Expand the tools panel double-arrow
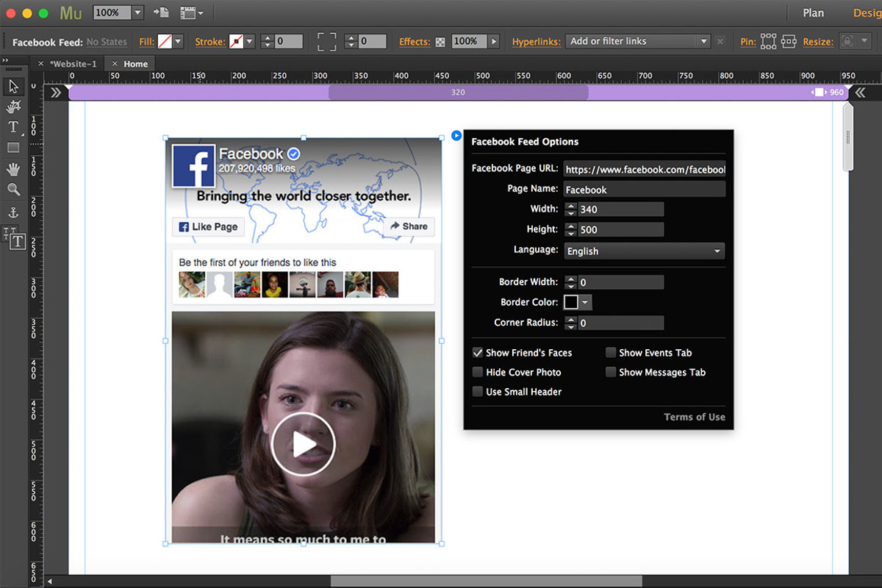Viewport: 882px width, 588px height. [5, 60]
